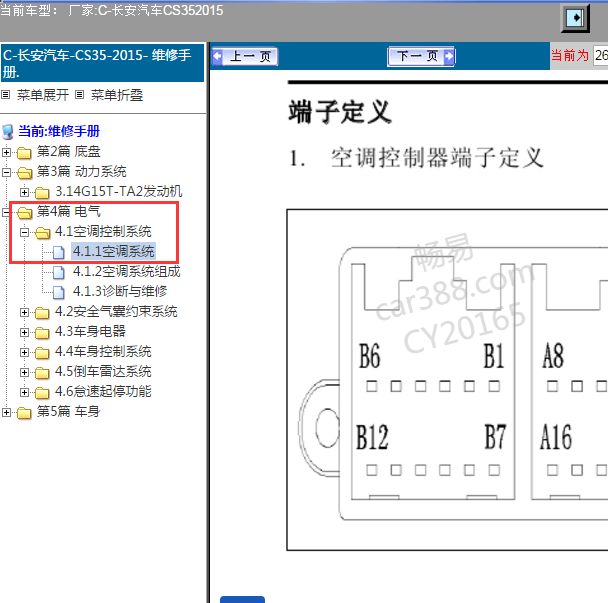Click 4.2安全气囊约束系统 folder icon

pyautogui.click(x=42, y=313)
